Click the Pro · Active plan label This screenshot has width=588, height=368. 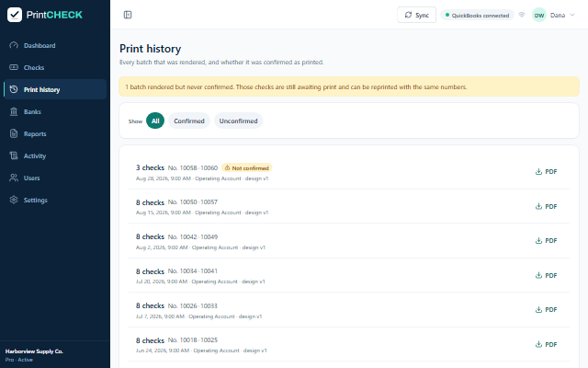click(19, 360)
